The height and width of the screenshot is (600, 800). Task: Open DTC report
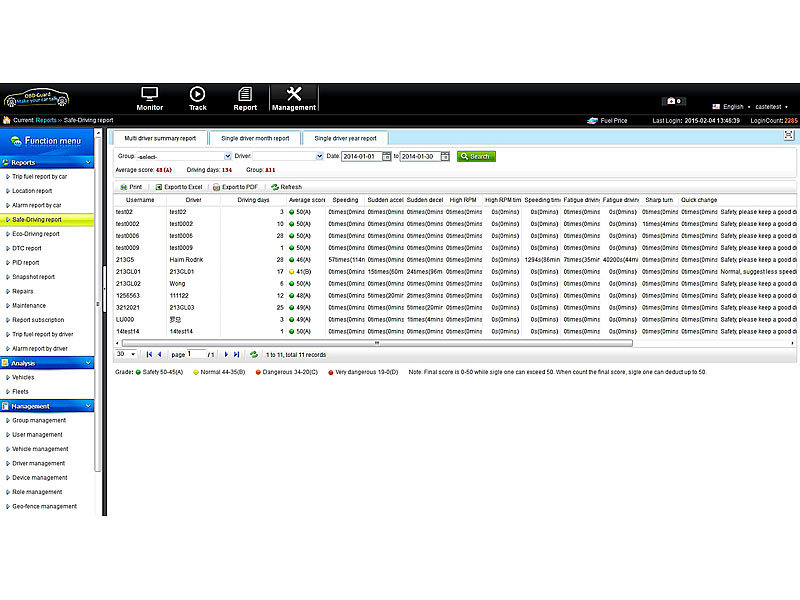pyautogui.click(x=27, y=248)
